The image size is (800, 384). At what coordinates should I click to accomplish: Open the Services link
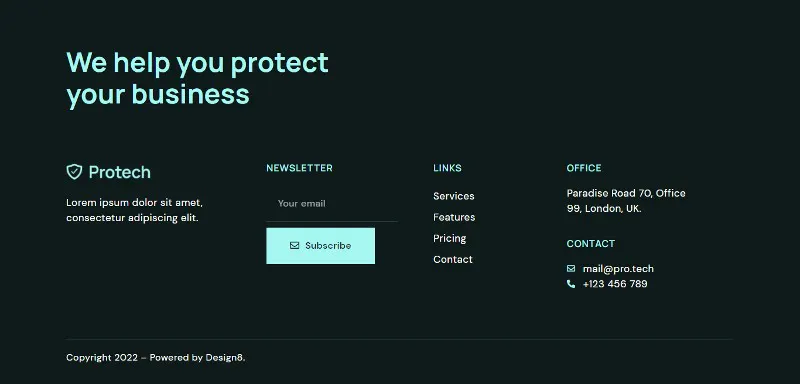coord(454,196)
